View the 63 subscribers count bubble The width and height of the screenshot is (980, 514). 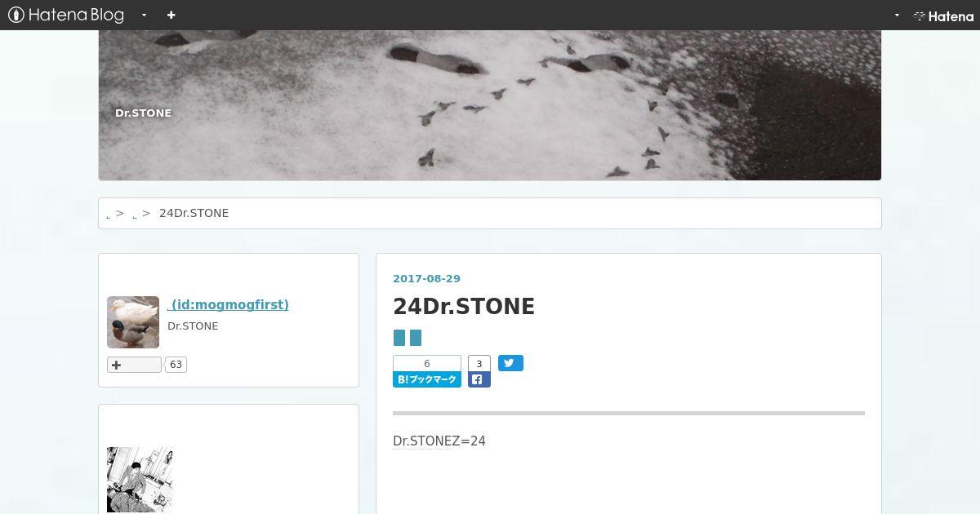pos(176,365)
